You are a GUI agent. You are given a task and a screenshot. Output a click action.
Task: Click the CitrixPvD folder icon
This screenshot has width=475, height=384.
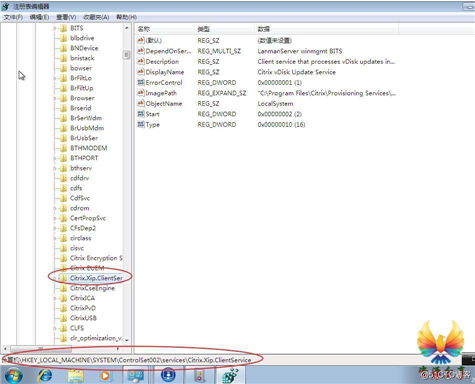pos(63,308)
